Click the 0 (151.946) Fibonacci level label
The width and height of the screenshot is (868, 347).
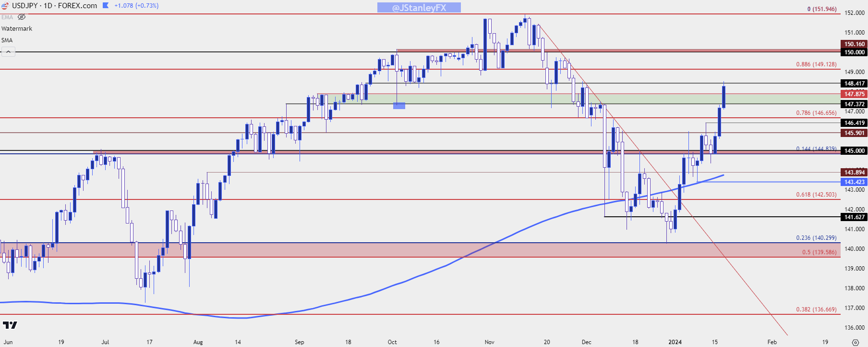coord(822,9)
